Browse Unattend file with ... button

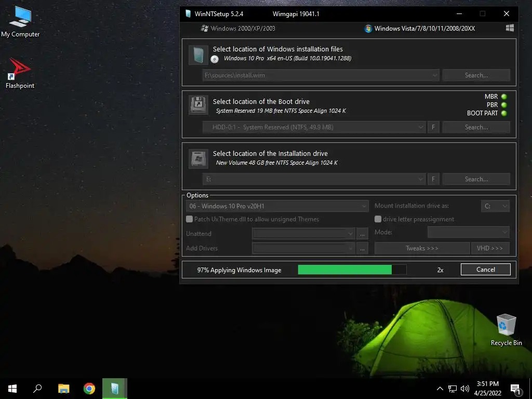tap(362, 234)
